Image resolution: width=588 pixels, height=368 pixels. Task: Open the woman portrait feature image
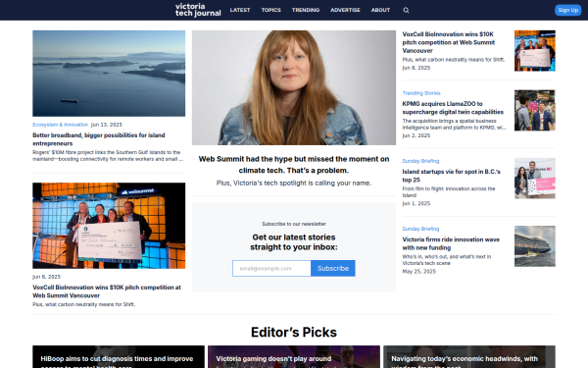point(294,88)
